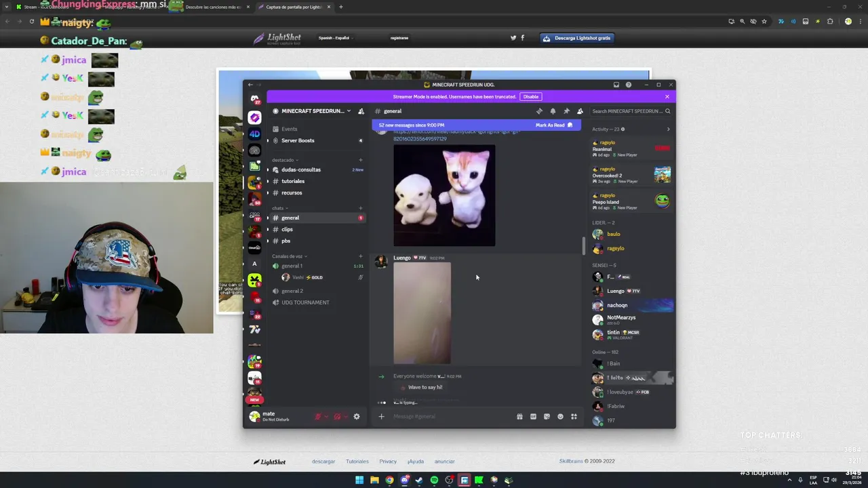
Task: Open Discord direct messages home icon
Action: 254,99
